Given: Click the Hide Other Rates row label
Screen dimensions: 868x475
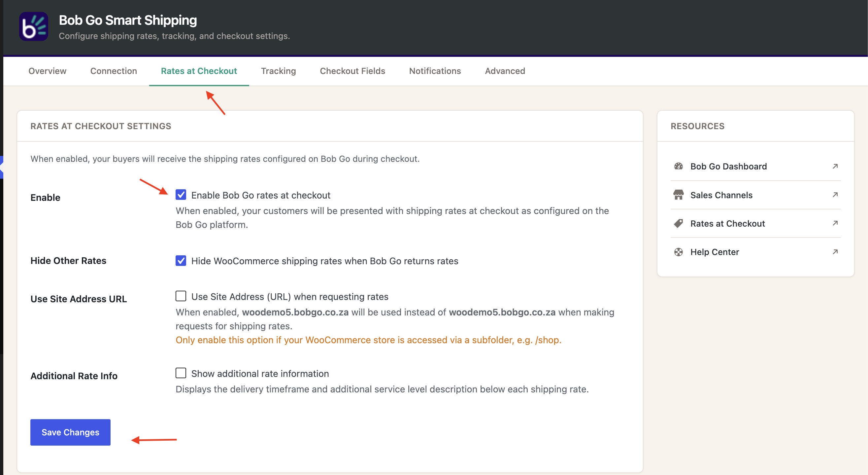Looking at the screenshot, I should tap(68, 261).
